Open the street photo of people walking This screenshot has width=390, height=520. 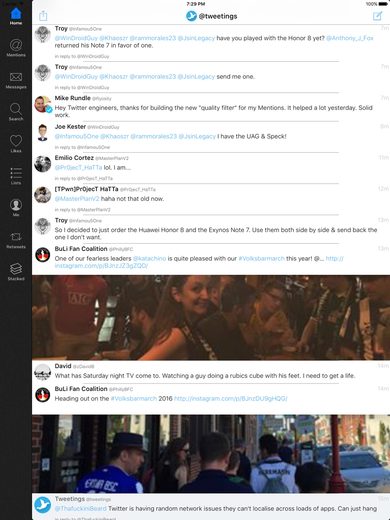coord(211,454)
